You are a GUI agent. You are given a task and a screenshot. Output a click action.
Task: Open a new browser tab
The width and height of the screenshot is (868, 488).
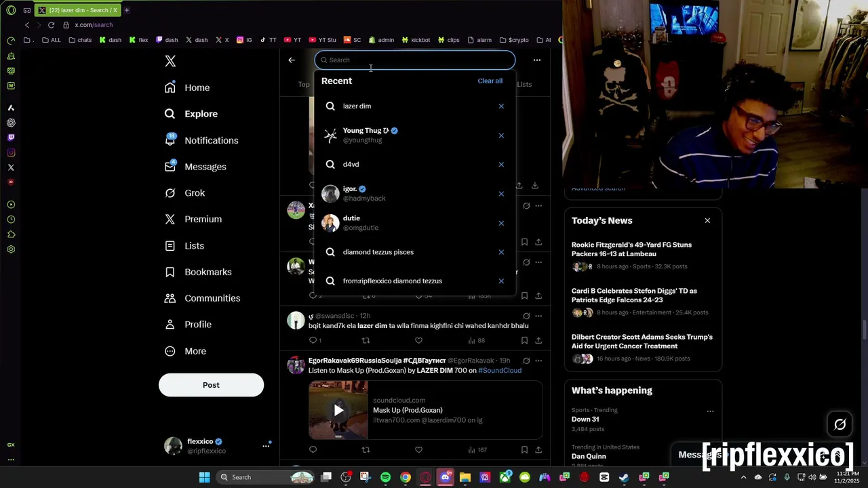coord(126,10)
